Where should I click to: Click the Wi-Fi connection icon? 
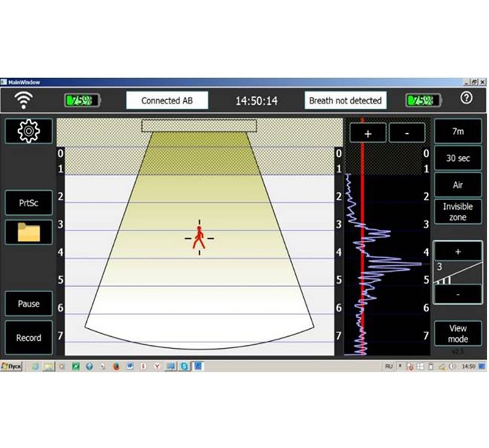24,100
